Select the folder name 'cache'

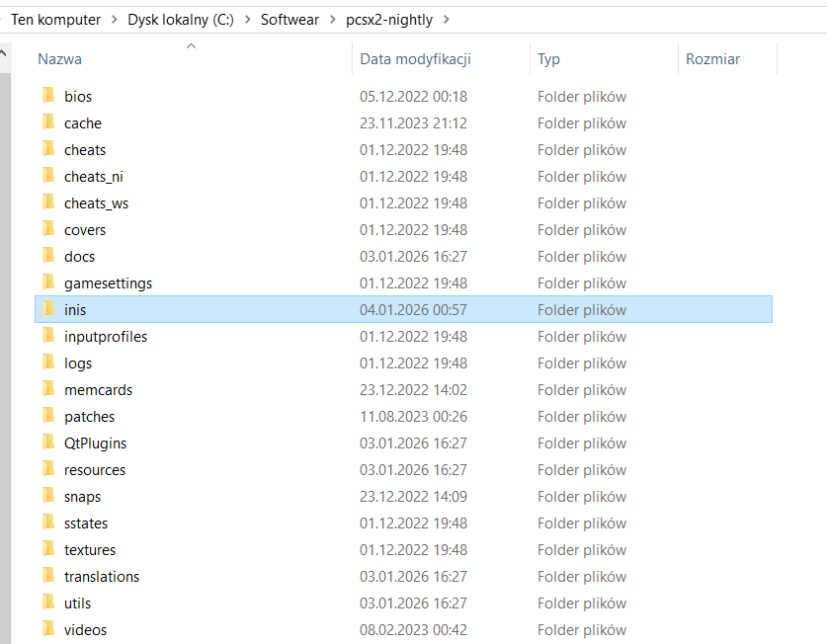coord(83,123)
